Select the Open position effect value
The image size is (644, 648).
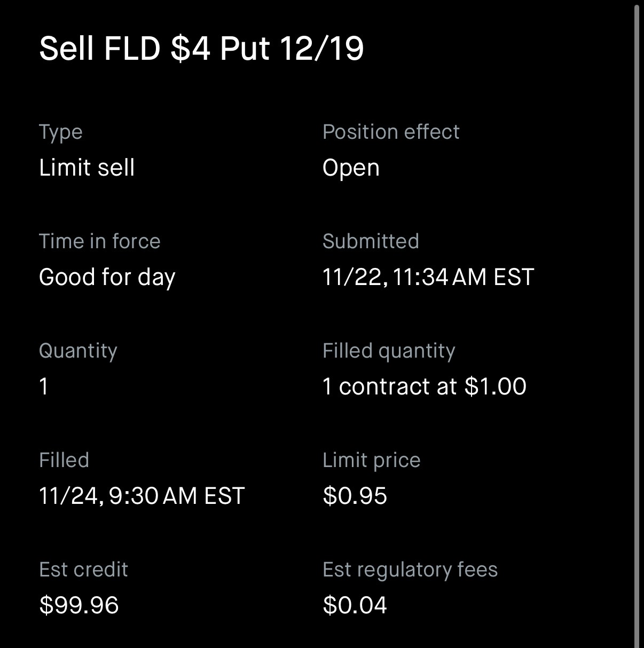point(351,168)
